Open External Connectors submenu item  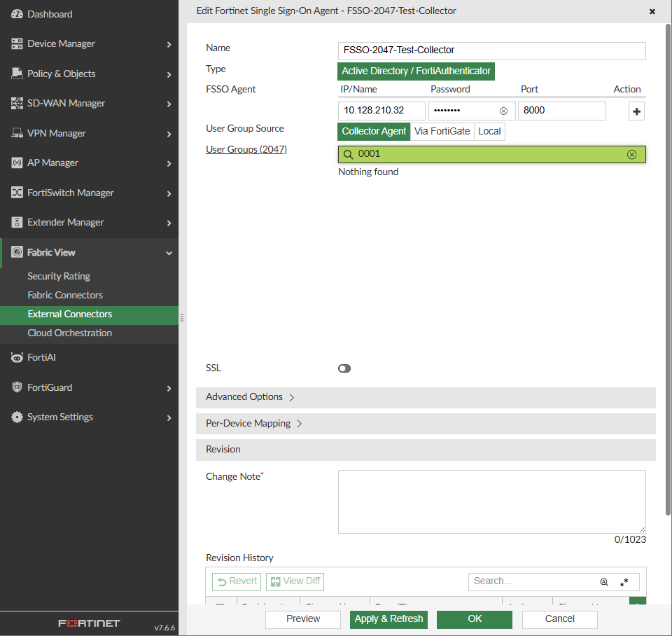(x=89, y=314)
